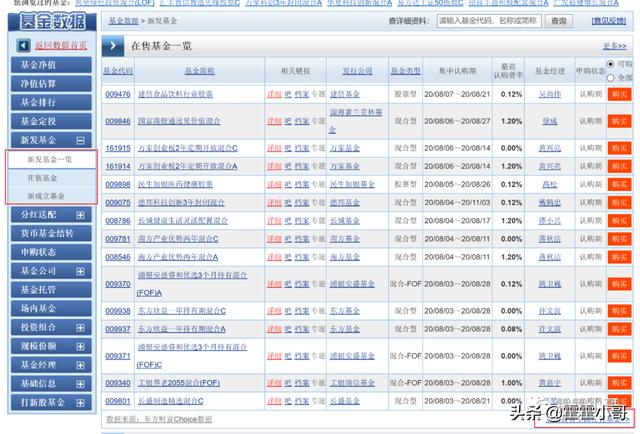
Task: Sort by the 基金类型 column header
Action: (x=406, y=71)
